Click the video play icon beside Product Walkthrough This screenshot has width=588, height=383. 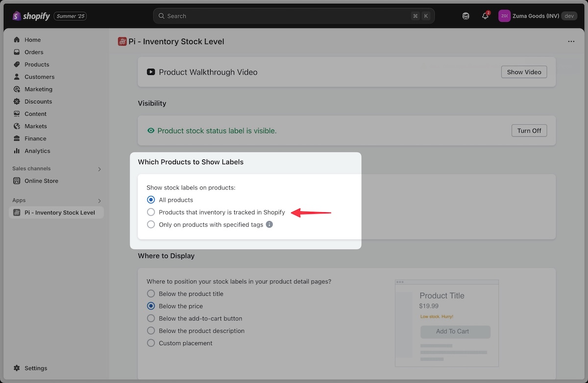(x=151, y=72)
